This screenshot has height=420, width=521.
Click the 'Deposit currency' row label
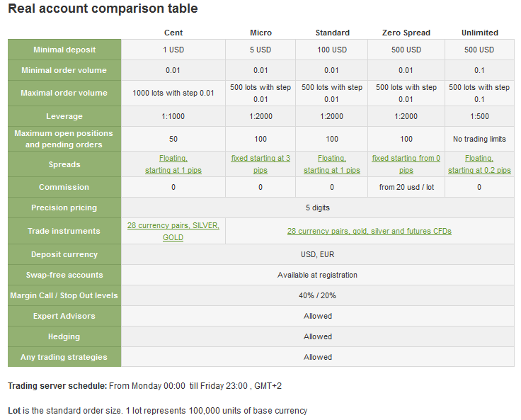click(x=64, y=254)
